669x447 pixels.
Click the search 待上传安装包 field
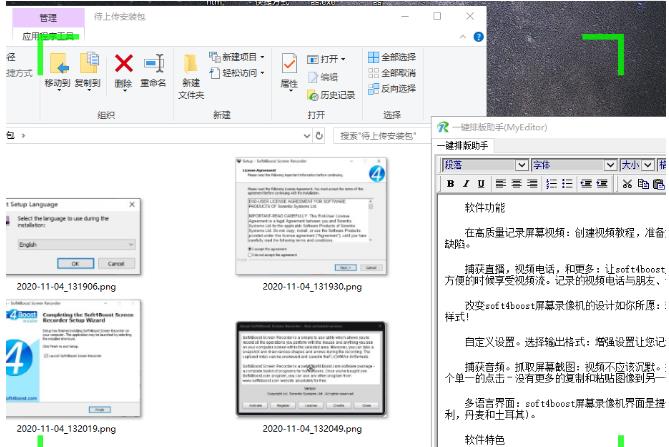pos(382,136)
